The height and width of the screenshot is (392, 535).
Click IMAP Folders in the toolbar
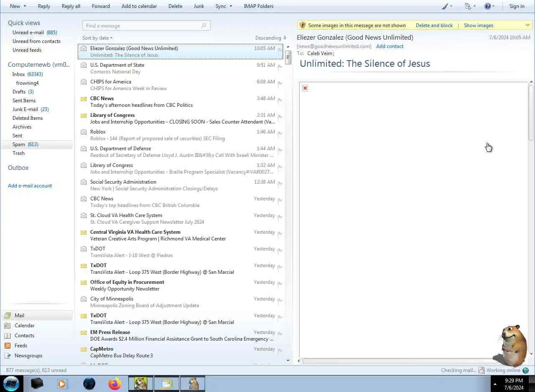(259, 6)
